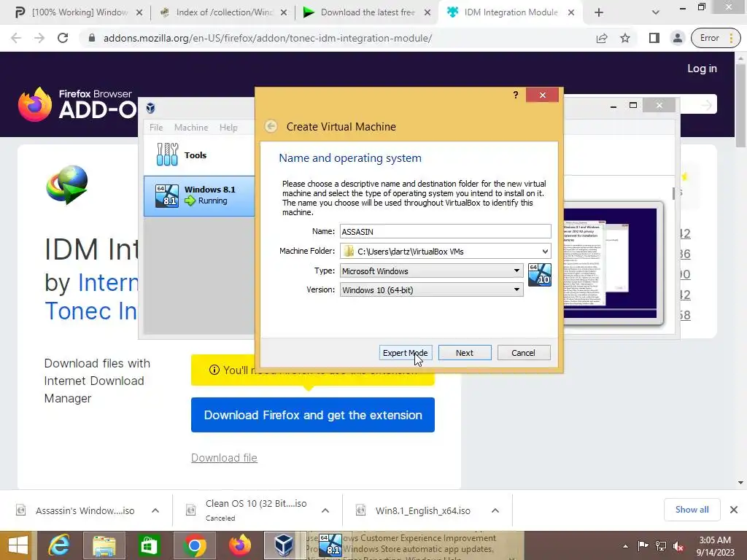This screenshot has width=747, height=560.
Task: Open menu for Clean OS 10 iso download
Action: coord(325,510)
